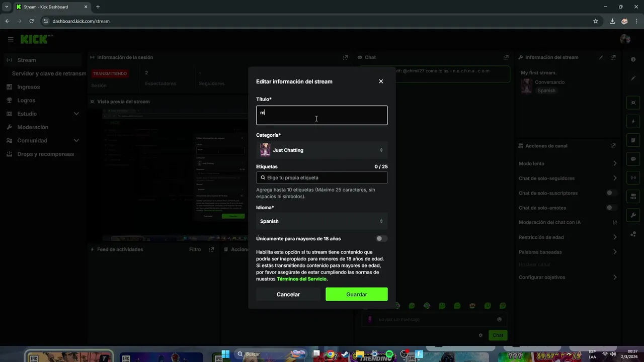The width and height of the screenshot is (644, 362).
Task: Open the hamburger menu beside Kick logo
Action: pyautogui.click(x=11, y=39)
